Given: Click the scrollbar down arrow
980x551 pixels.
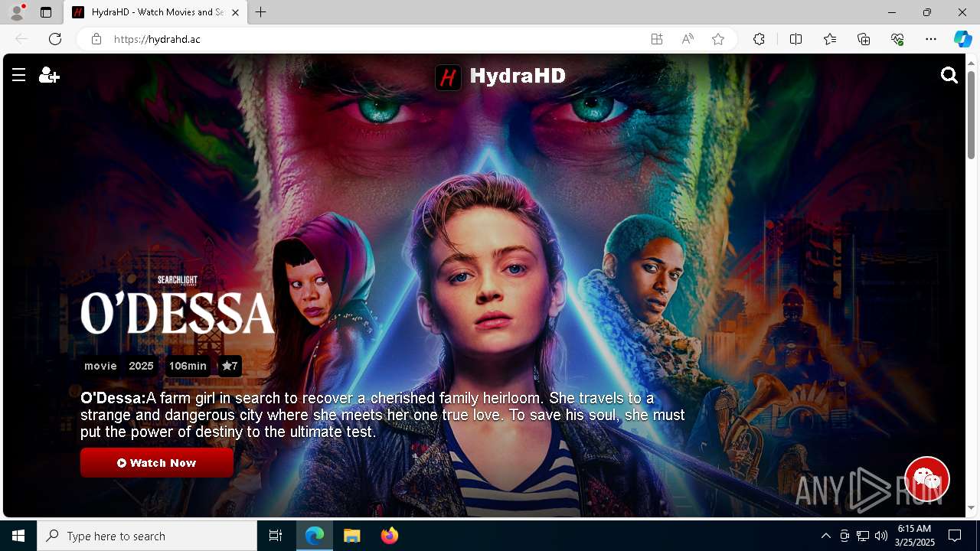Looking at the screenshot, I should (x=971, y=507).
